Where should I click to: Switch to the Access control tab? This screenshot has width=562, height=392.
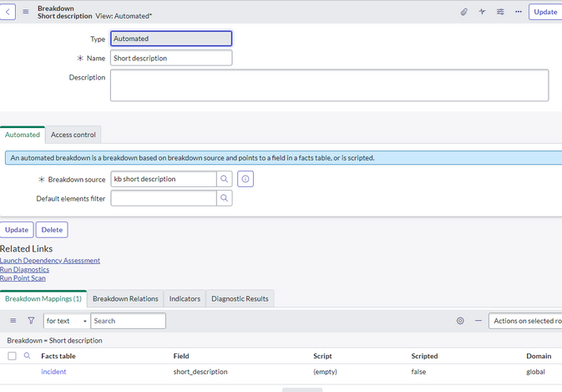[x=73, y=135]
